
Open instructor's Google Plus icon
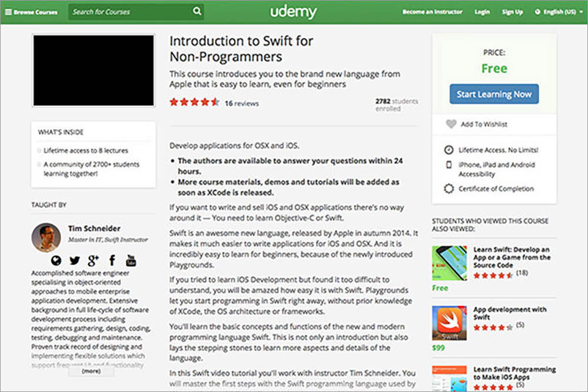click(x=93, y=260)
